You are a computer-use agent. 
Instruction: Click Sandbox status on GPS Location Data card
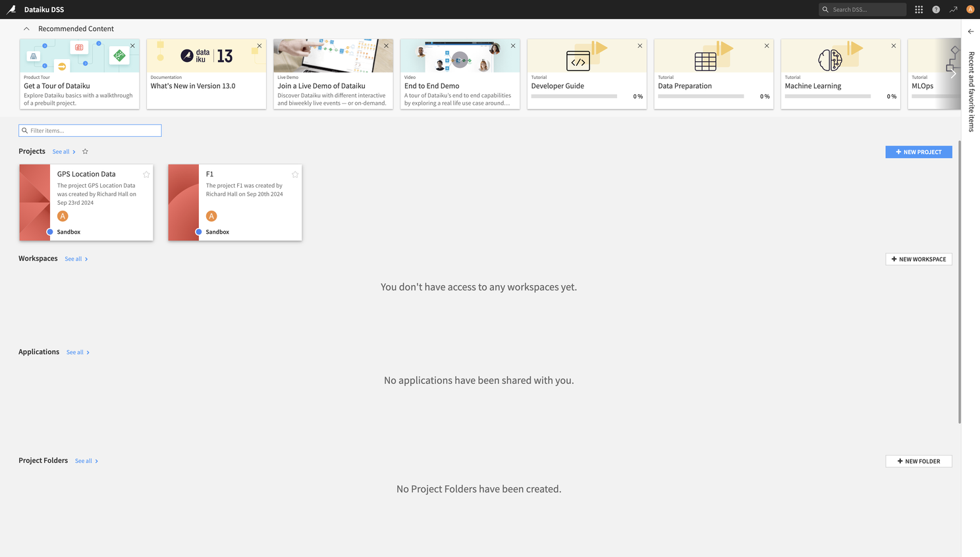tap(64, 232)
